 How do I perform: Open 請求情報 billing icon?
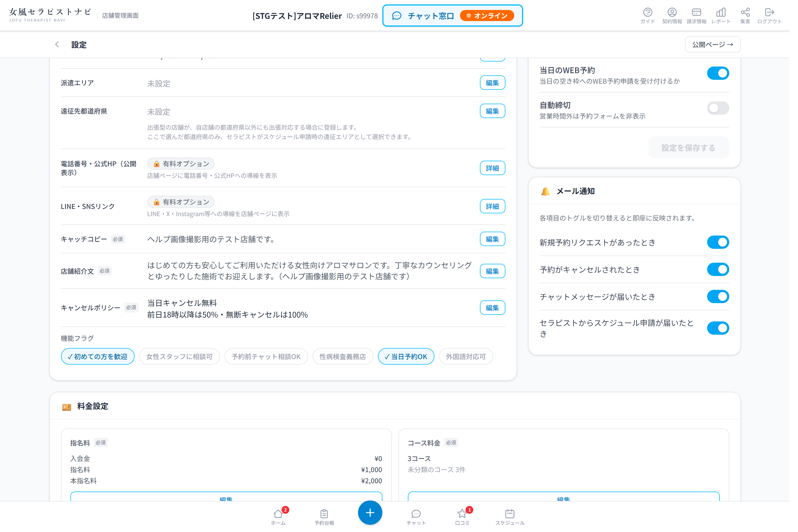(x=704, y=16)
